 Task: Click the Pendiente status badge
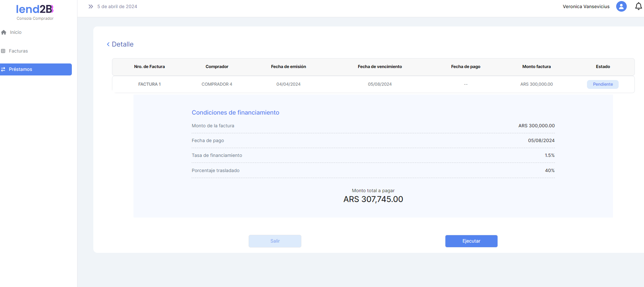602,84
